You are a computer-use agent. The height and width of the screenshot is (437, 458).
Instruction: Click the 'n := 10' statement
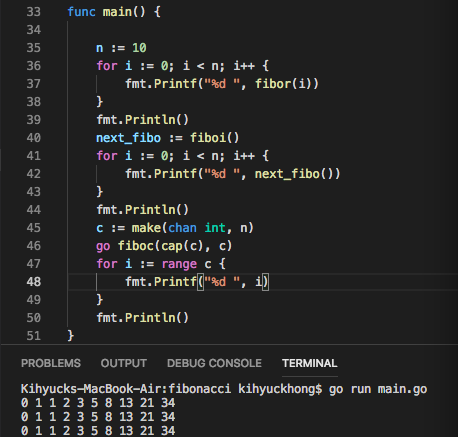coord(121,48)
